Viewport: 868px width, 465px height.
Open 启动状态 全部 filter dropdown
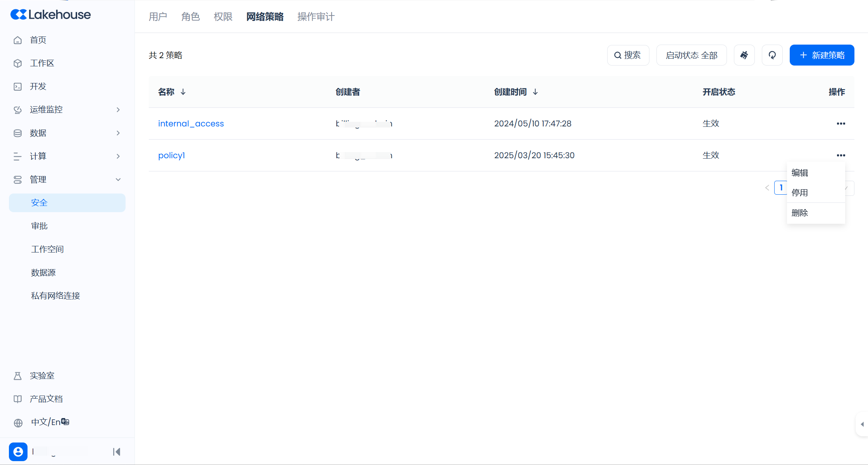[691, 55]
